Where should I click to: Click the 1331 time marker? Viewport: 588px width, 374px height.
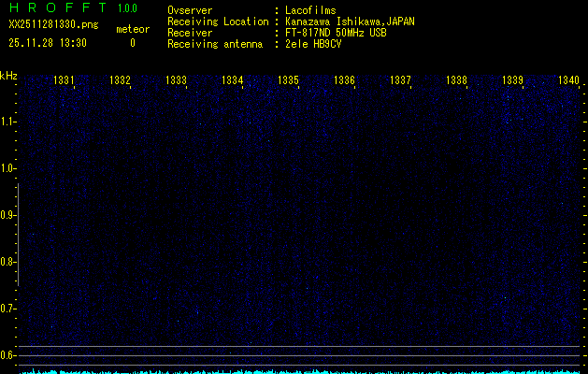click(x=65, y=81)
